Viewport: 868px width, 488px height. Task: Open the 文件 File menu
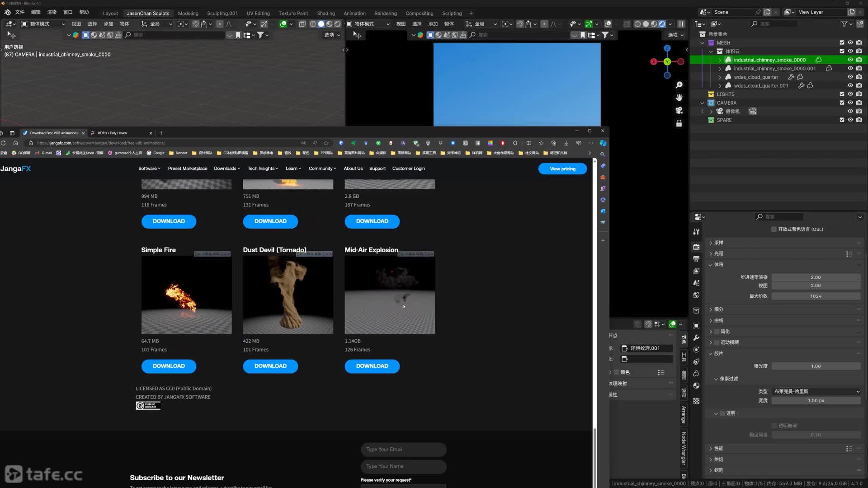click(x=20, y=12)
